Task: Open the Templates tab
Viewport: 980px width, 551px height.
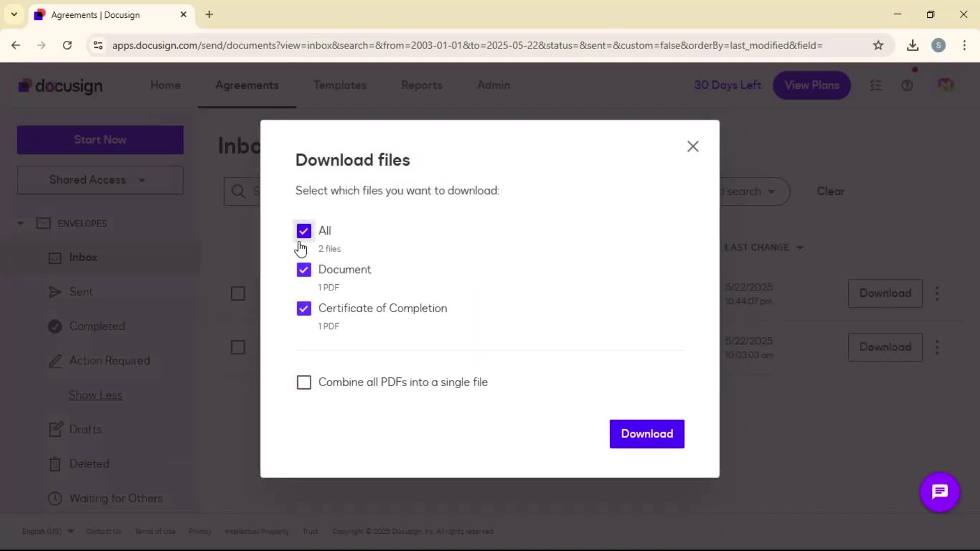Action: pos(340,85)
